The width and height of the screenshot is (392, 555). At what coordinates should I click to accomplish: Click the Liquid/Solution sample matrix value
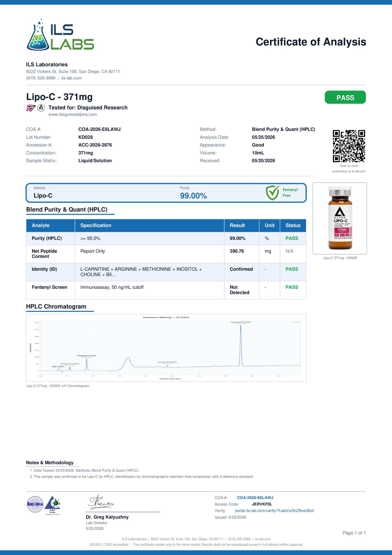pos(95,160)
